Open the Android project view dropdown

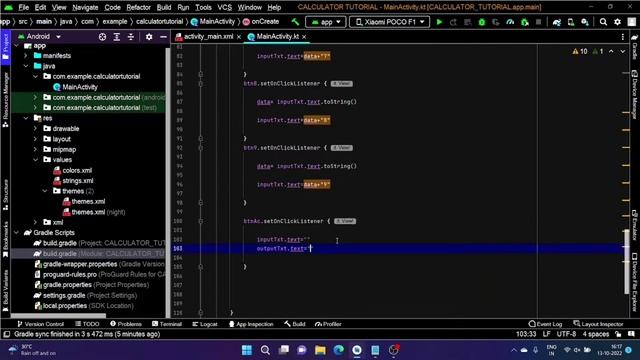click(40, 37)
